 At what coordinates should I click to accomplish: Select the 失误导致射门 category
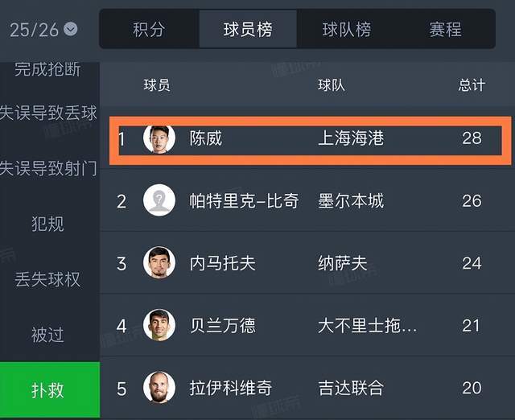click(x=48, y=168)
